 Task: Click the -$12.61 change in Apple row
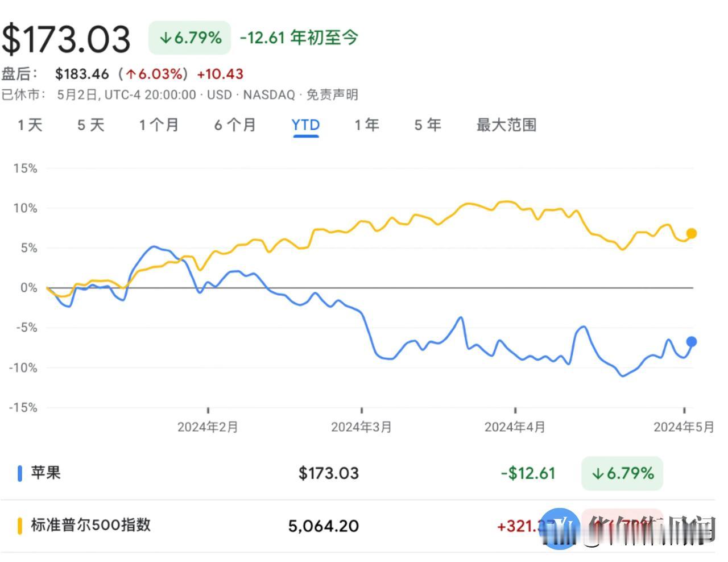coord(528,473)
